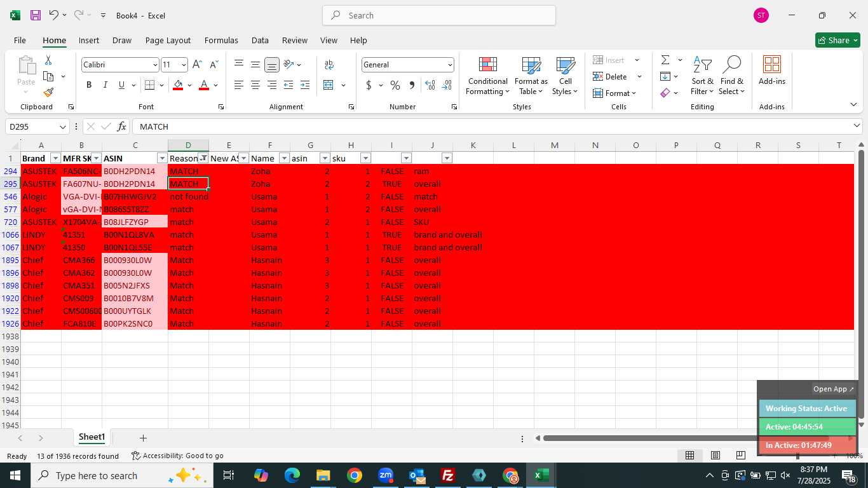Image resolution: width=868 pixels, height=488 pixels.
Task: Expand the font size dropdown
Action: [184, 65]
